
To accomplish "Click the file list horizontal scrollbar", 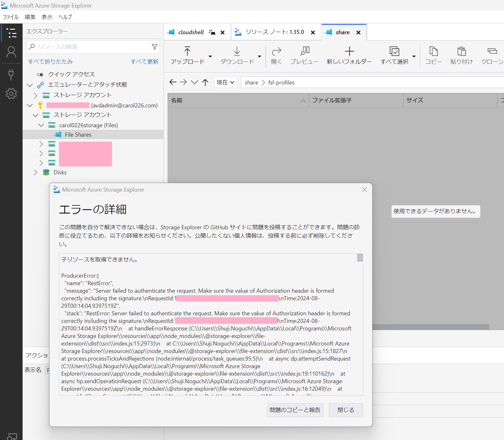I will point(431,327).
